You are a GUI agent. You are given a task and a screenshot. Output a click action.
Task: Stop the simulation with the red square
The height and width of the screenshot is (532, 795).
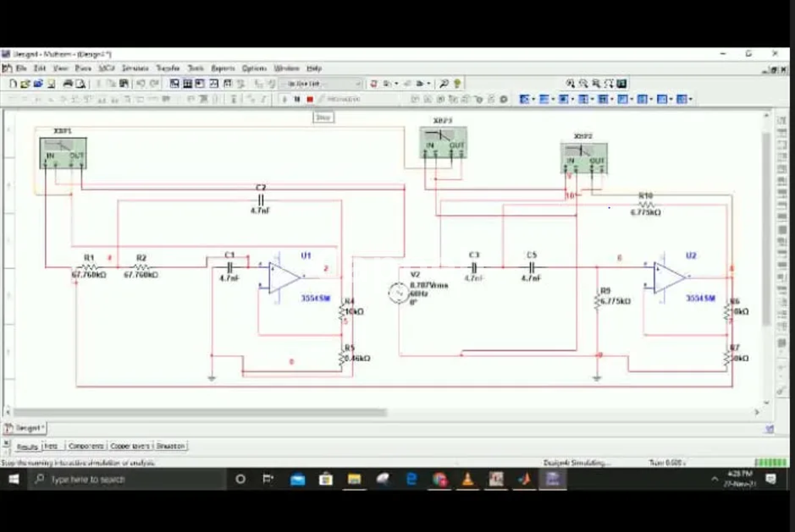(x=310, y=99)
